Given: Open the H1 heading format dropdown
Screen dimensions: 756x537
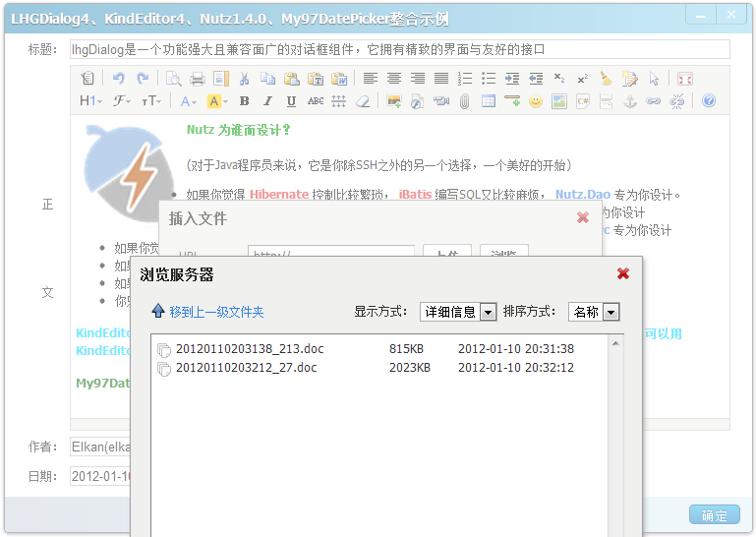Looking at the screenshot, I should pos(91,101).
